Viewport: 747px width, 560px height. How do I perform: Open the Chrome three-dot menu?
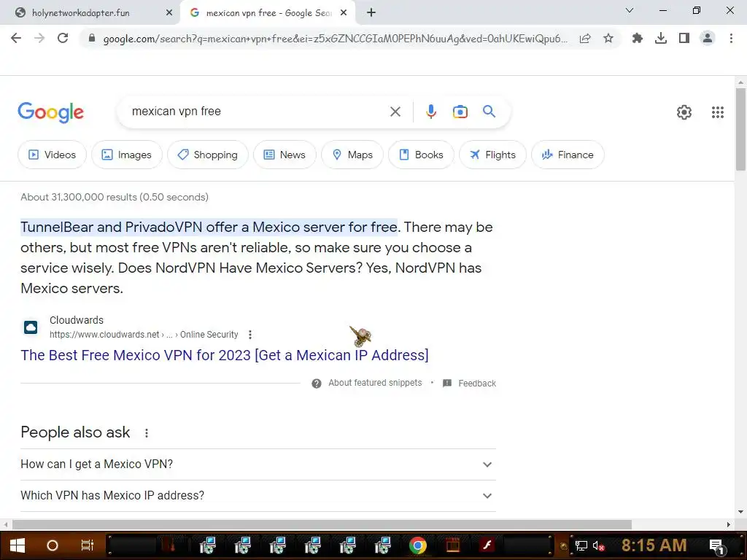(731, 38)
